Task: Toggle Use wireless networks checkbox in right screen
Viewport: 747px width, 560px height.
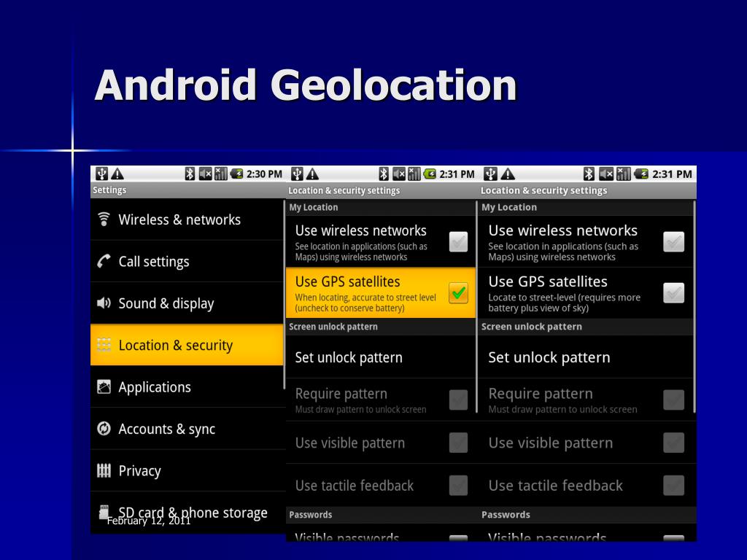Action: pyautogui.click(x=673, y=242)
